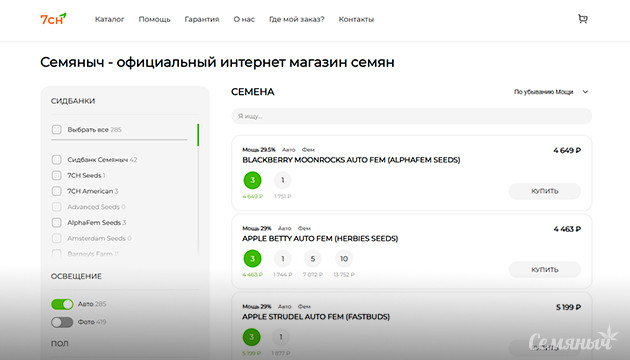The image size is (630, 360).
Task: Click the 13 752 ₽ pack price
Action: pos(344,275)
